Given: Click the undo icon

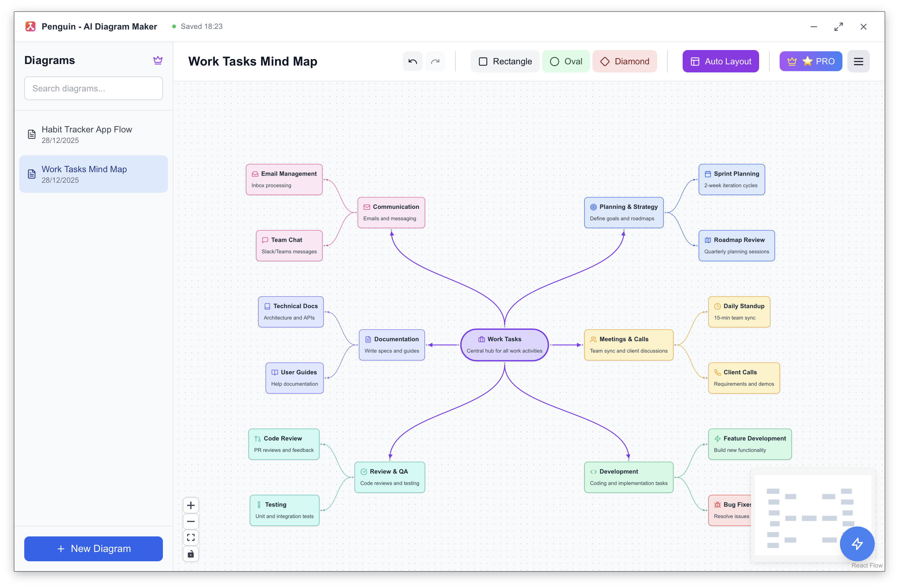Looking at the screenshot, I should [413, 61].
